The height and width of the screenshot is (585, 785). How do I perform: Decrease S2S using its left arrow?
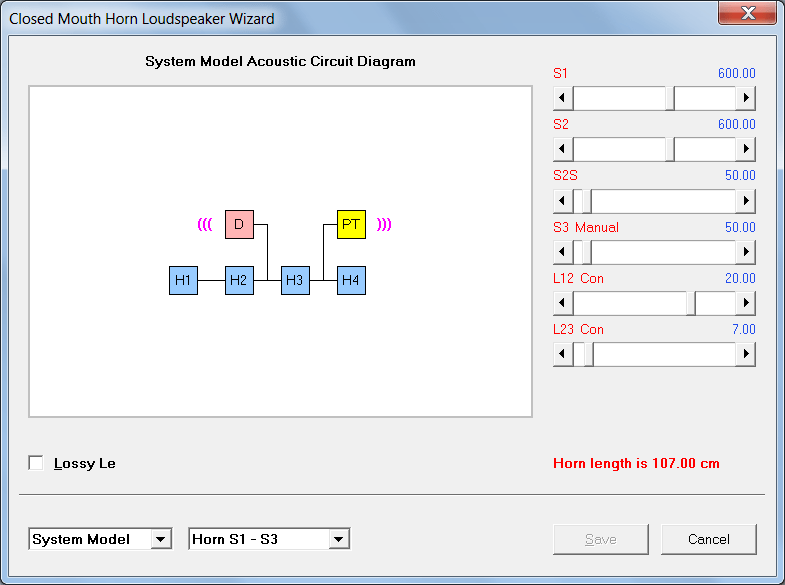click(563, 201)
